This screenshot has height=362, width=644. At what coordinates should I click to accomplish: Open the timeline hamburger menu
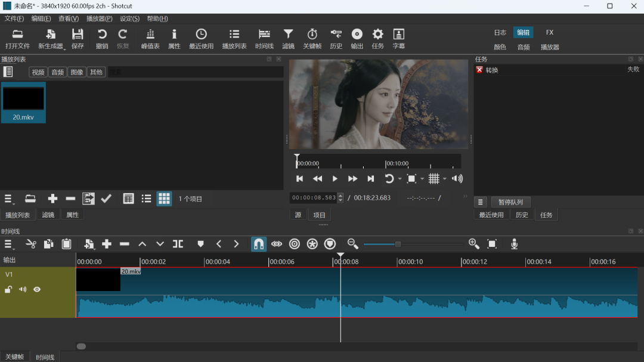click(x=9, y=244)
